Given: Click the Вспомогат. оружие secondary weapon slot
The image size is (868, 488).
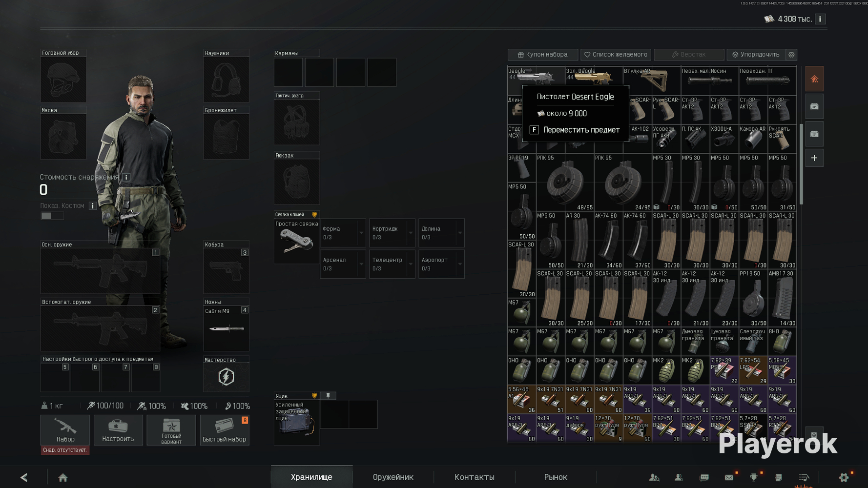Looking at the screenshot, I should pos(100,328).
